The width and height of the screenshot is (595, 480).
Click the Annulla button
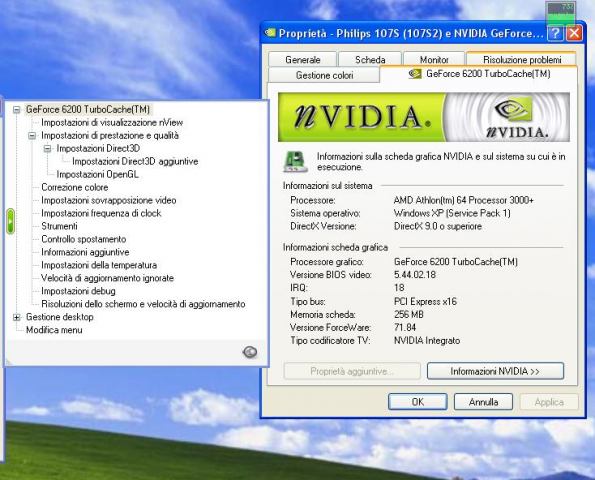coord(483,401)
